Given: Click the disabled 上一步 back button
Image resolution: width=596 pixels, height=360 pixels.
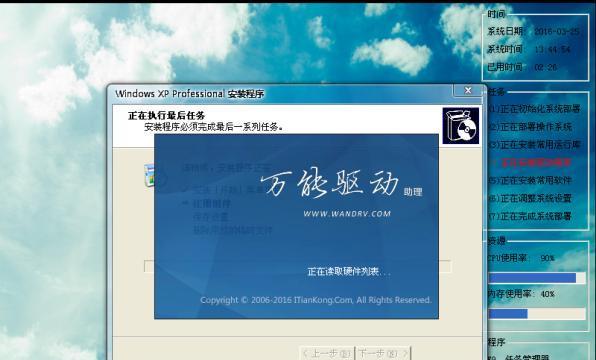Looking at the screenshot, I should click(x=327, y=353).
